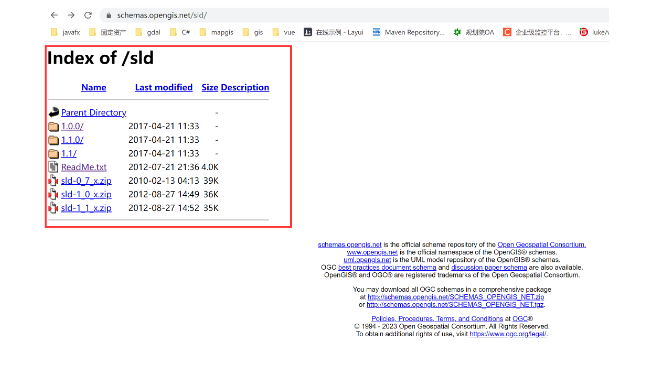Open the ReadMe.txt file link
The width and height of the screenshot is (661, 369).
pyautogui.click(x=84, y=167)
